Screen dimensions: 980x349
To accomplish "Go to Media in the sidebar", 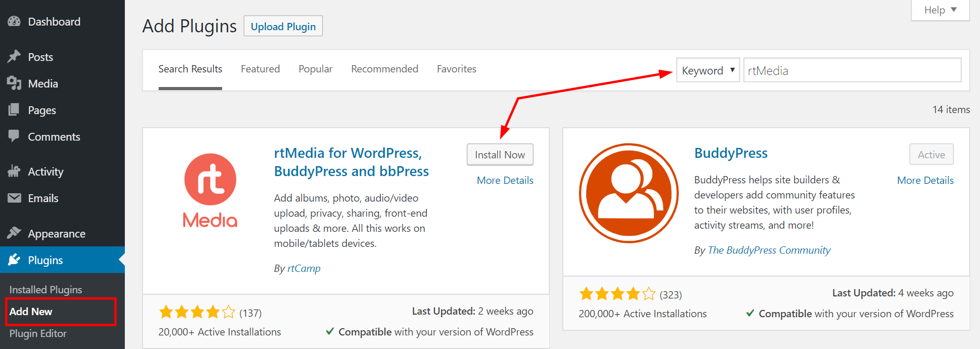I will pyautogui.click(x=62, y=83).
